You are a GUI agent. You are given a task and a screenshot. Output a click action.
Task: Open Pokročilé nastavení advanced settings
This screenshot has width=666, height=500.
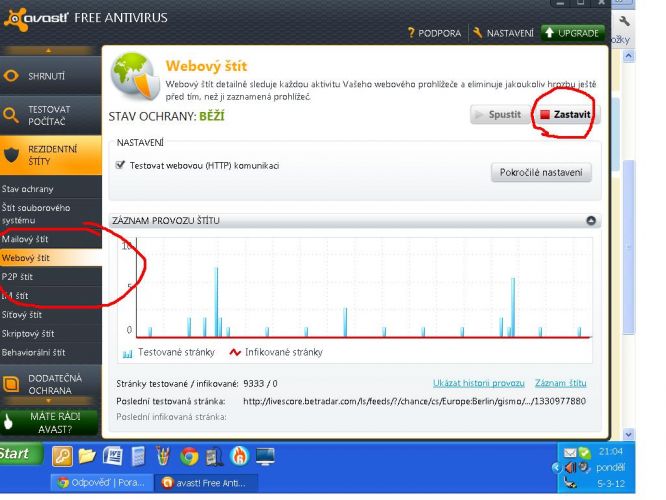541,172
